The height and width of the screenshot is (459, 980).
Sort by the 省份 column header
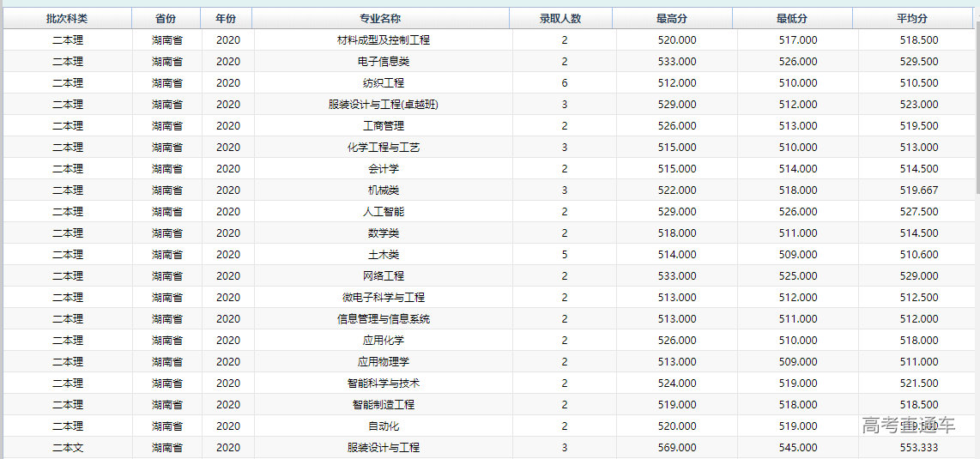click(166, 19)
